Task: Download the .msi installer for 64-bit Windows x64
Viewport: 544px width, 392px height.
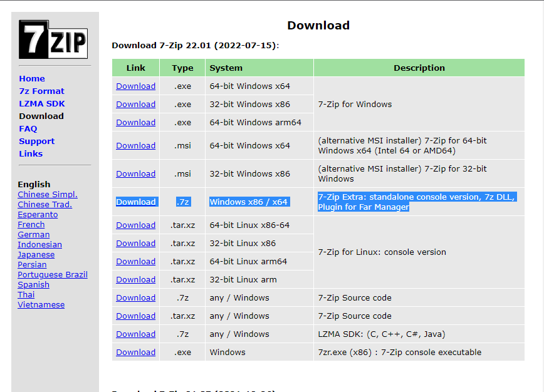Action: [x=135, y=145]
